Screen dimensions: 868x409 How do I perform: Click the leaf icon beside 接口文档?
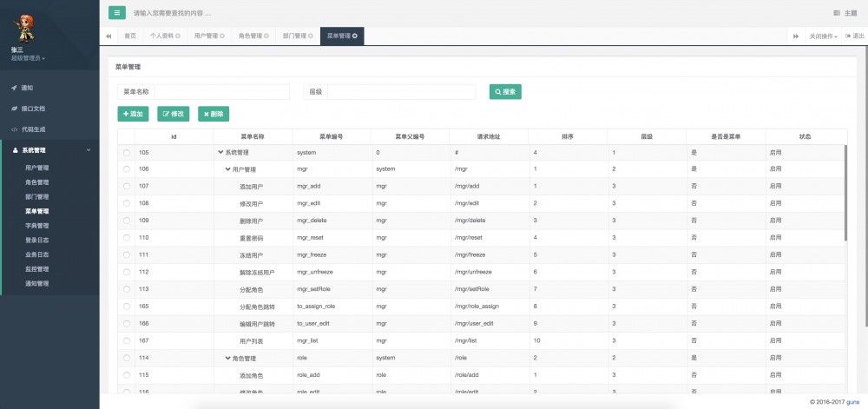tap(14, 109)
